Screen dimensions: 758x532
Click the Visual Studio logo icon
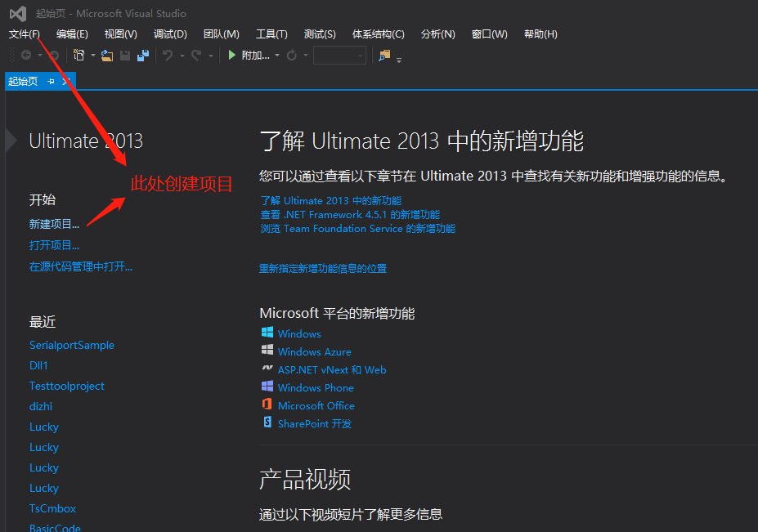pyautogui.click(x=18, y=14)
